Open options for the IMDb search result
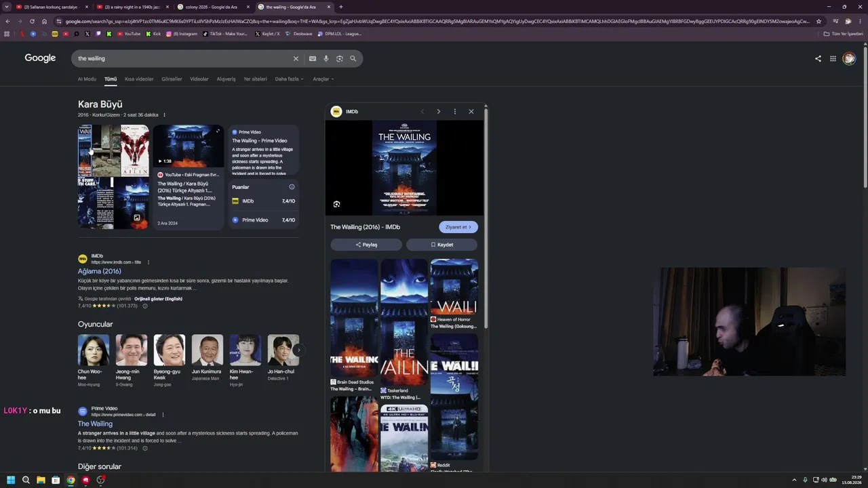 point(148,262)
